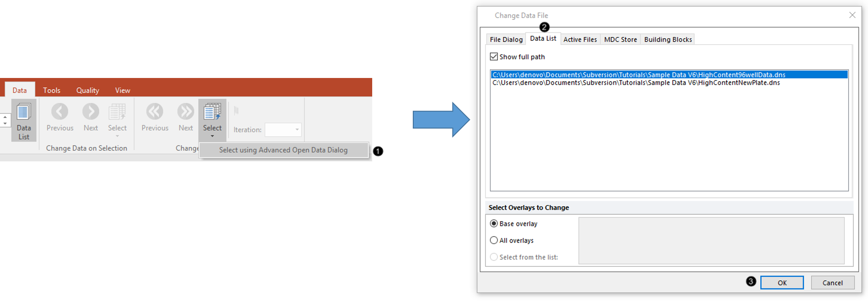Select the Data List dialog tab
This screenshot has width=868, height=302.
click(543, 39)
